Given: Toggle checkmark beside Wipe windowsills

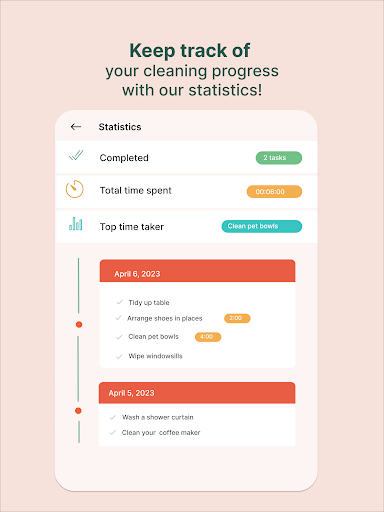Looking at the screenshot, I should tap(119, 357).
